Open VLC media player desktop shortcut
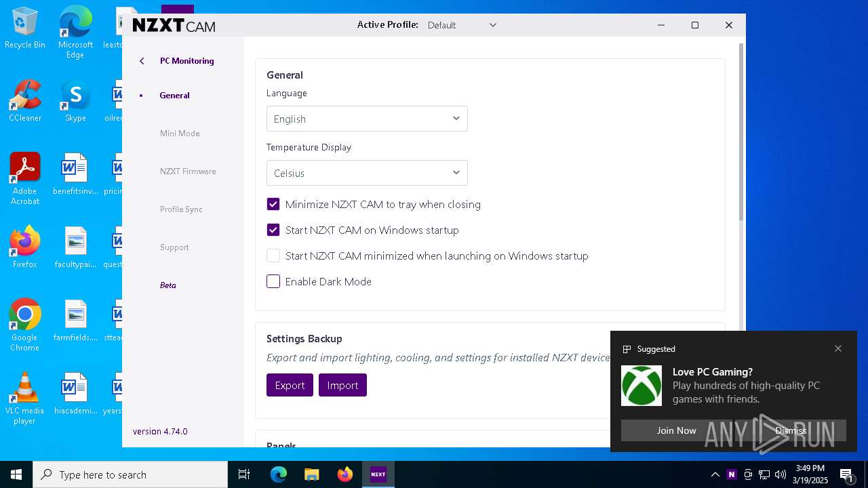 coord(25,399)
